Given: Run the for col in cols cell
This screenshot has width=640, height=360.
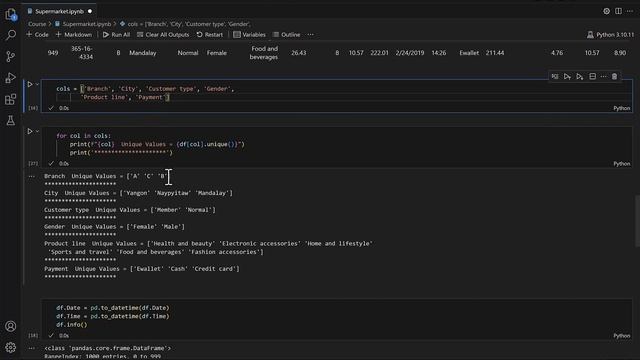Looking at the screenshot, I should click(30, 131).
